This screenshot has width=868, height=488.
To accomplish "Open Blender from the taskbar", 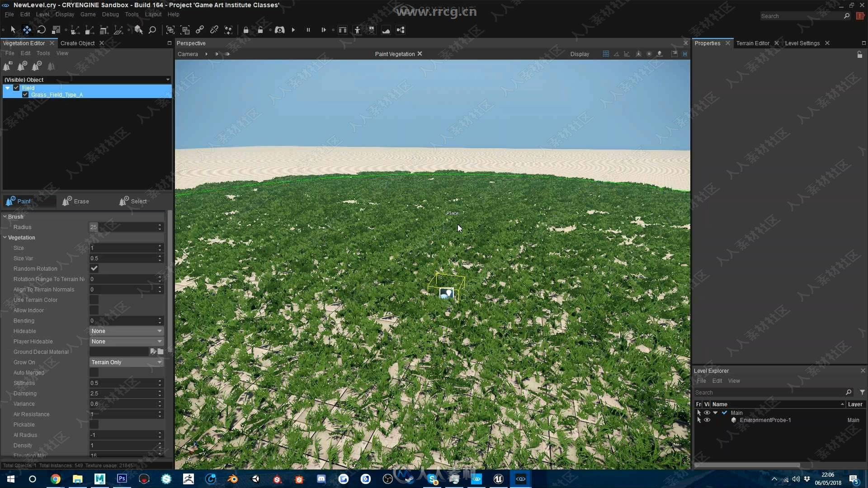I will [x=232, y=479].
